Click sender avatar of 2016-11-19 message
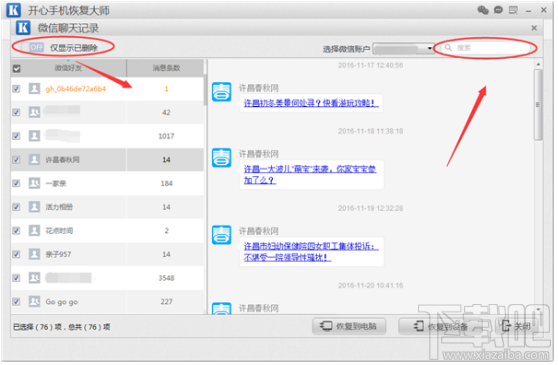Screen dimensions: 558x365 [x=221, y=235]
